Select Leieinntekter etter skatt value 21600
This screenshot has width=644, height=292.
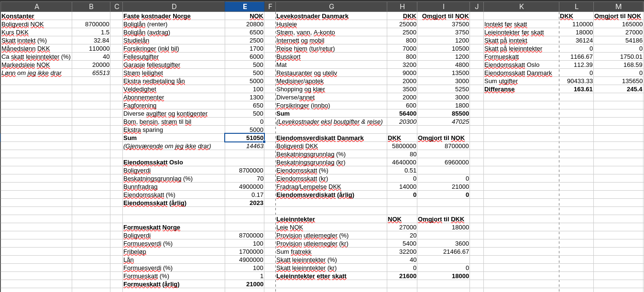coord(402,276)
